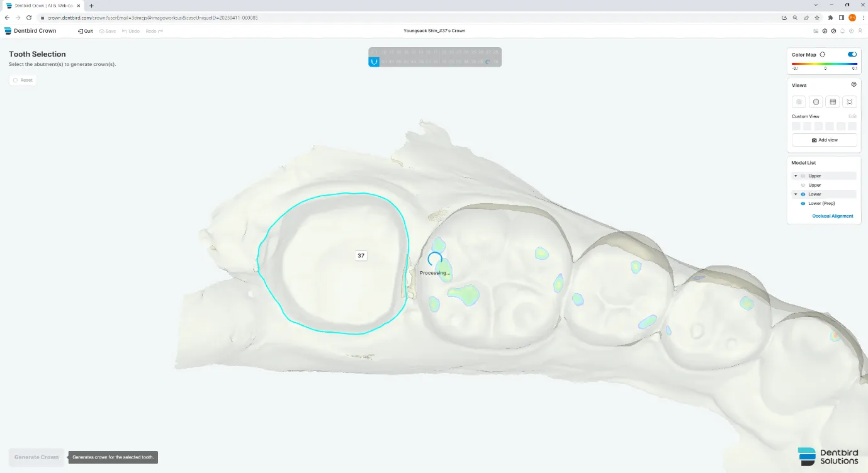This screenshot has width=868, height=473.
Task: Open the browser extensions puzzle icon
Action: (831, 18)
